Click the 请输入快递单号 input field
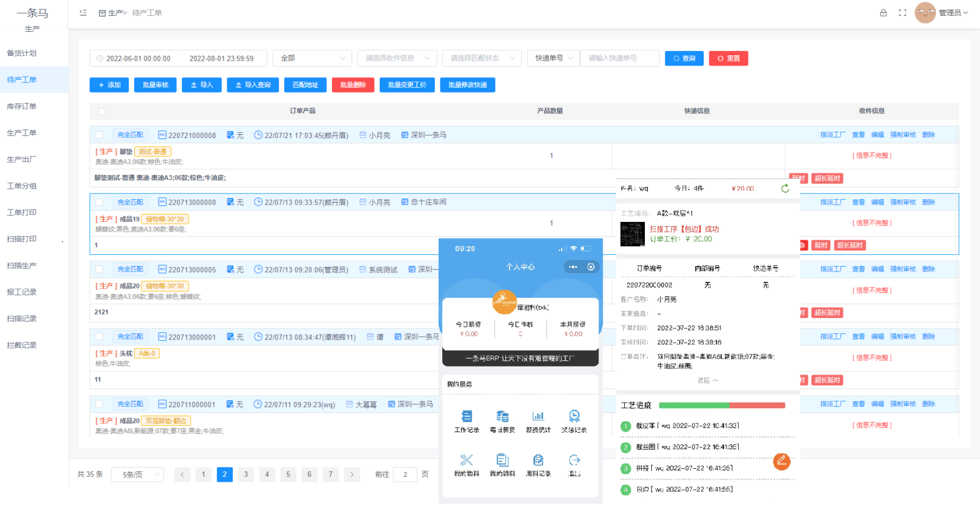Viewport: 980px width, 524px height. (620, 58)
